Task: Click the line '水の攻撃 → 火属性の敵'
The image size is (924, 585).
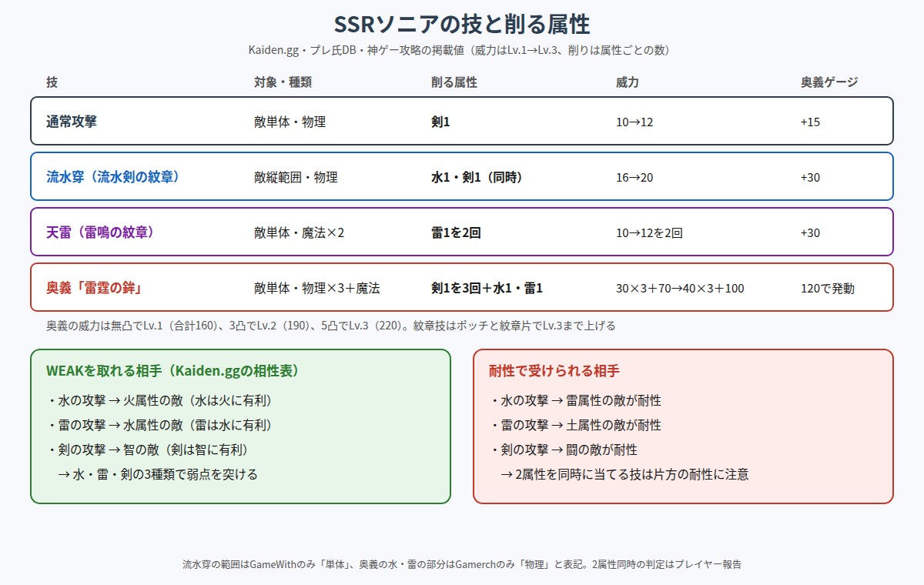Action: [x=159, y=400]
